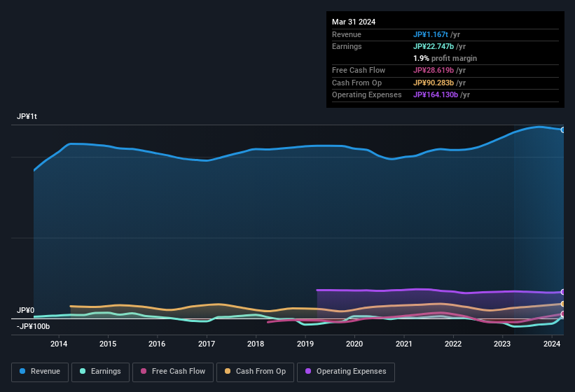Click the 1.9% profit margin text
The width and height of the screenshot is (575, 392).
(x=445, y=58)
